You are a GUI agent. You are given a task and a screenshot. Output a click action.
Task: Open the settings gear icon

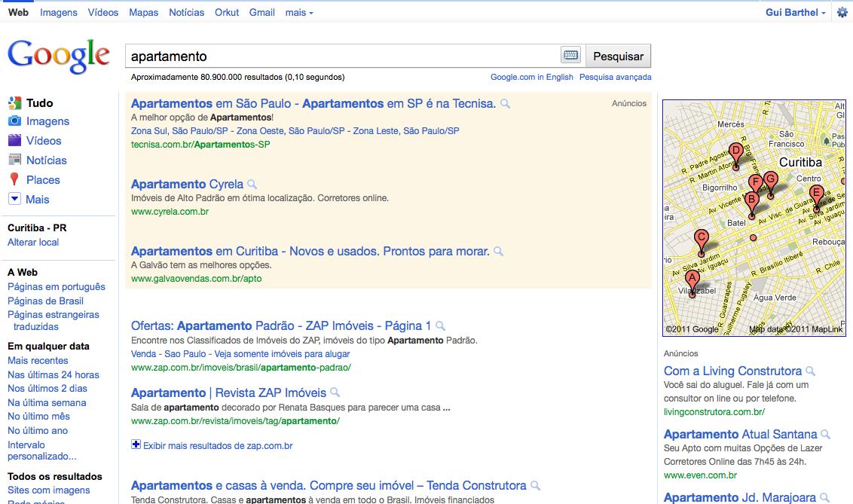coord(842,12)
